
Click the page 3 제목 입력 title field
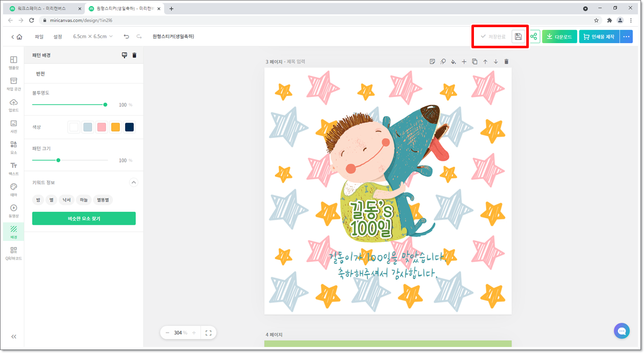tap(296, 62)
